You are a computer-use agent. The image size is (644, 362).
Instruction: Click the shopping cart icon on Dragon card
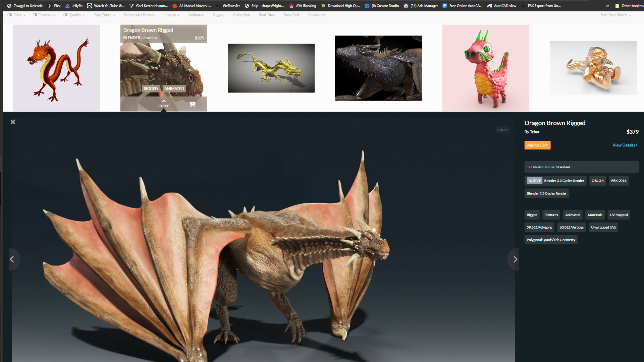(192, 104)
